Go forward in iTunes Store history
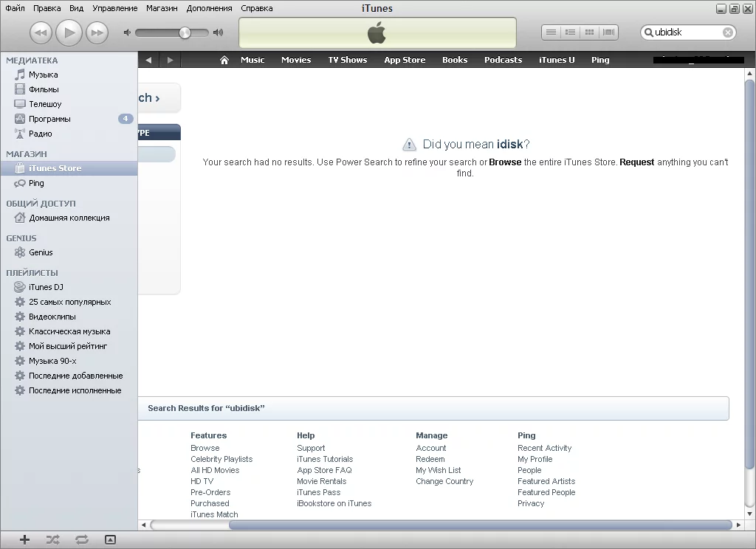 click(x=170, y=60)
